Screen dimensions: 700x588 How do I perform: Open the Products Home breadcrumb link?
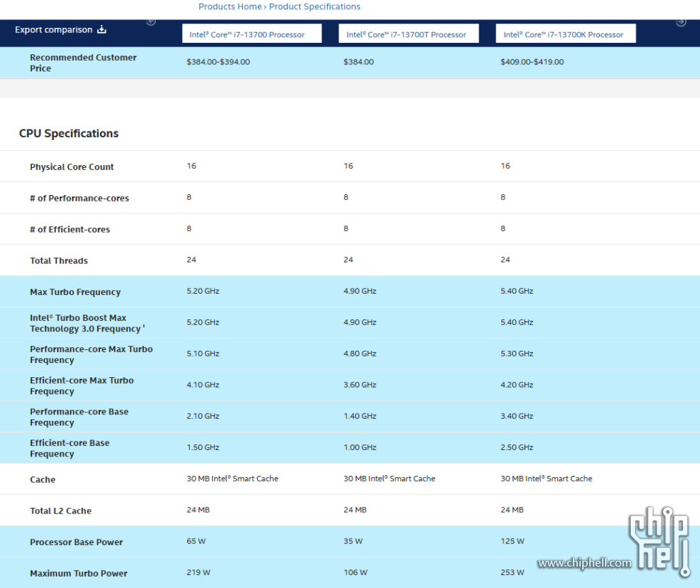[x=230, y=6]
